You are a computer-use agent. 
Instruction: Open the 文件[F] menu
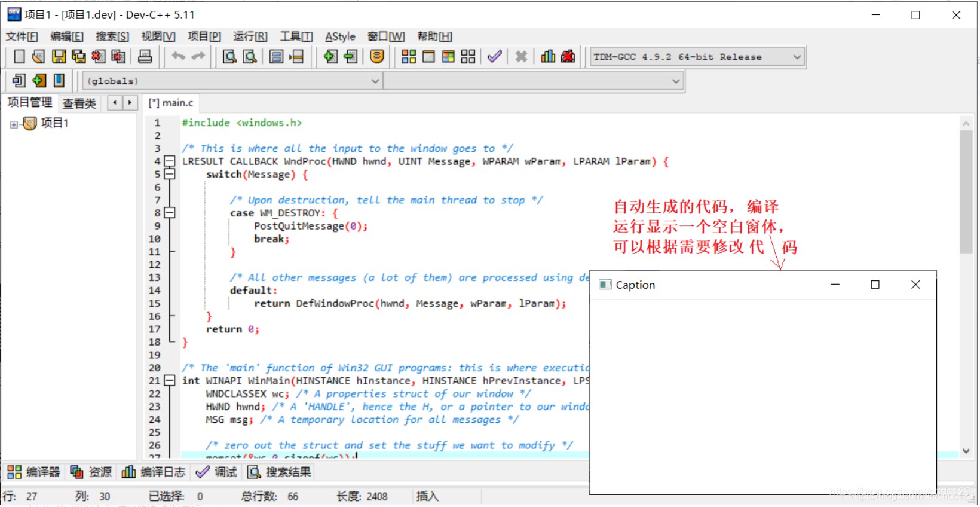22,36
